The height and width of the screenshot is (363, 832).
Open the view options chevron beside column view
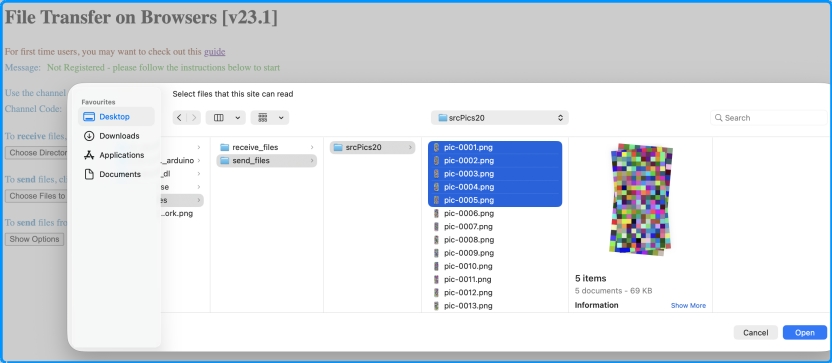point(237,118)
